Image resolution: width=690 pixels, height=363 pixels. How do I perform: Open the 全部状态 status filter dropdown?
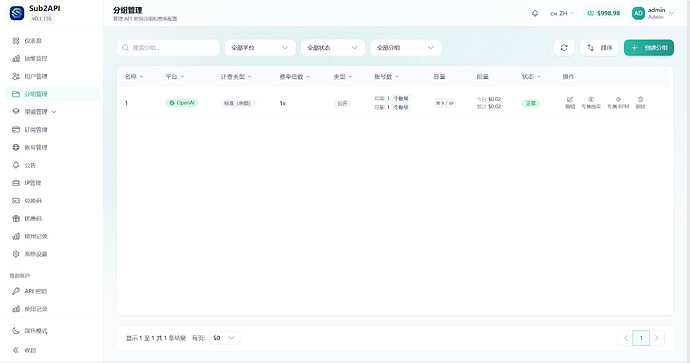pyautogui.click(x=333, y=48)
